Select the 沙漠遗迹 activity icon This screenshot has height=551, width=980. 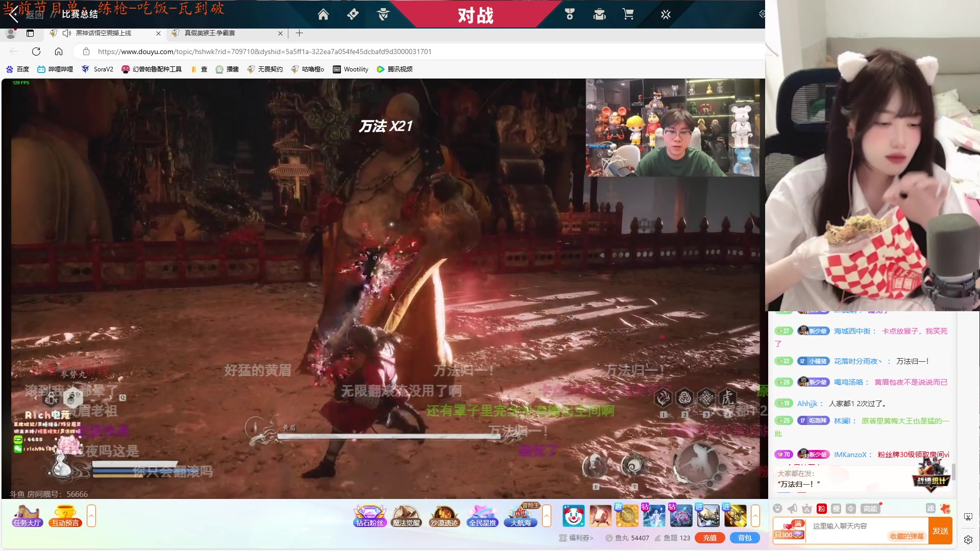tap(444, 516)
